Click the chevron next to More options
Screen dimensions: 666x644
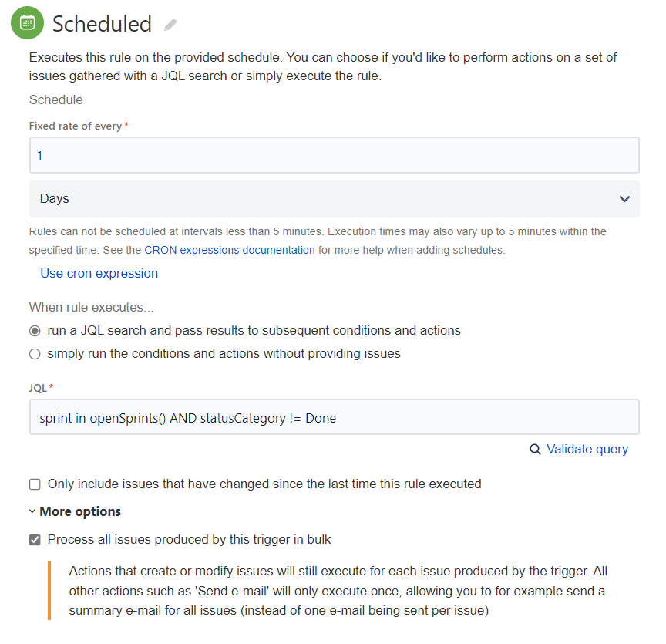[32, 511]
